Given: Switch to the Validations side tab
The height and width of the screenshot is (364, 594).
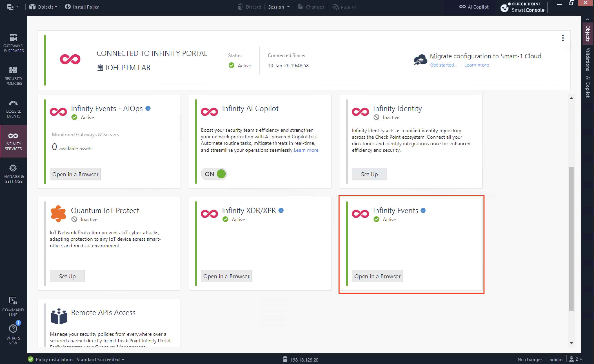Looking at the screenshot, I should pyautogui.click(x=588, y=59).
